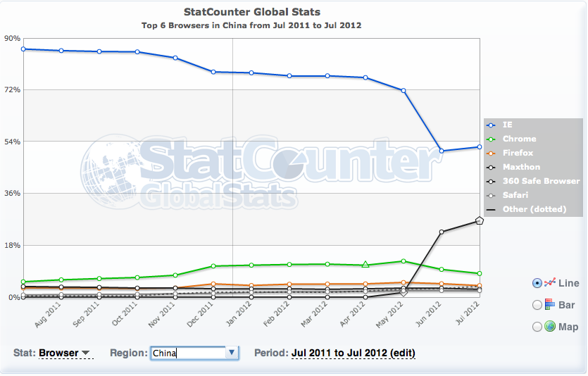The width and height of the screenshot is (588, 376).
Task: Click the IE legend marker icon
Action: [492, 125]
